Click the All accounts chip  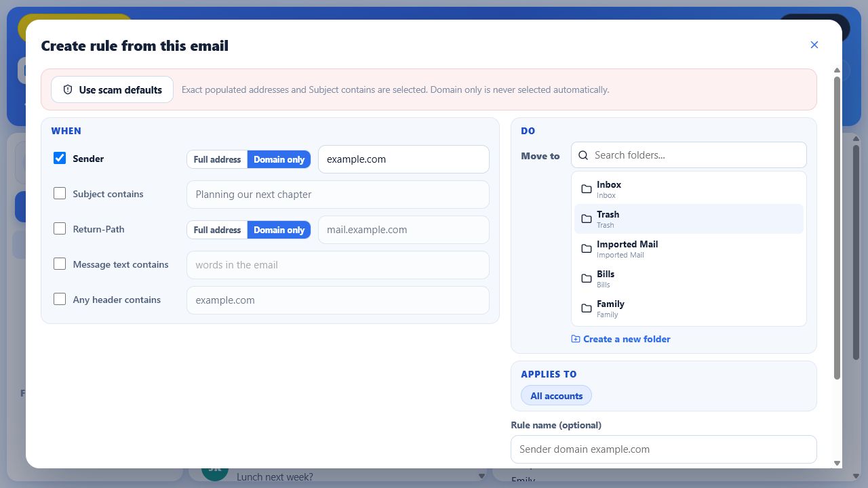coord(556,396)
